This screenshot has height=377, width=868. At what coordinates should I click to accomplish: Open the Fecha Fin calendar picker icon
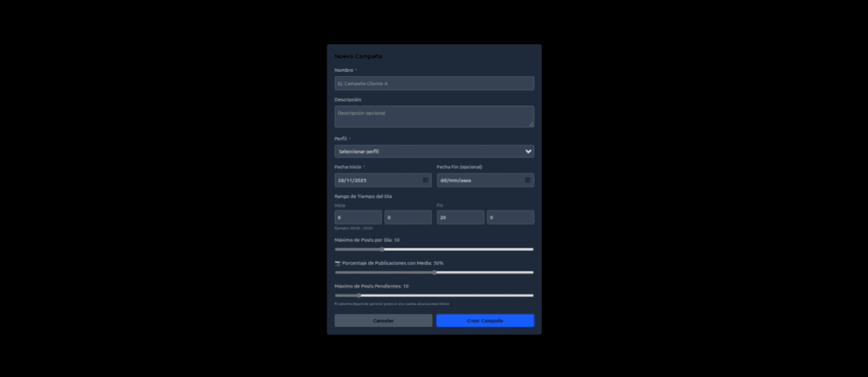click(528, 180)
